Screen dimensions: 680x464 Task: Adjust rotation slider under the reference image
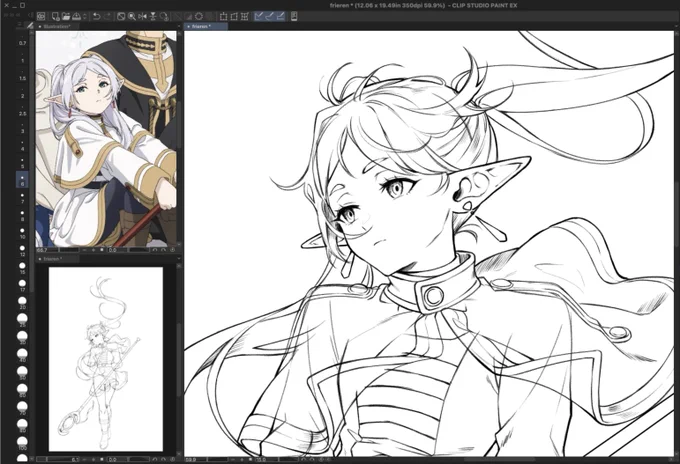(x=139, y=250)
